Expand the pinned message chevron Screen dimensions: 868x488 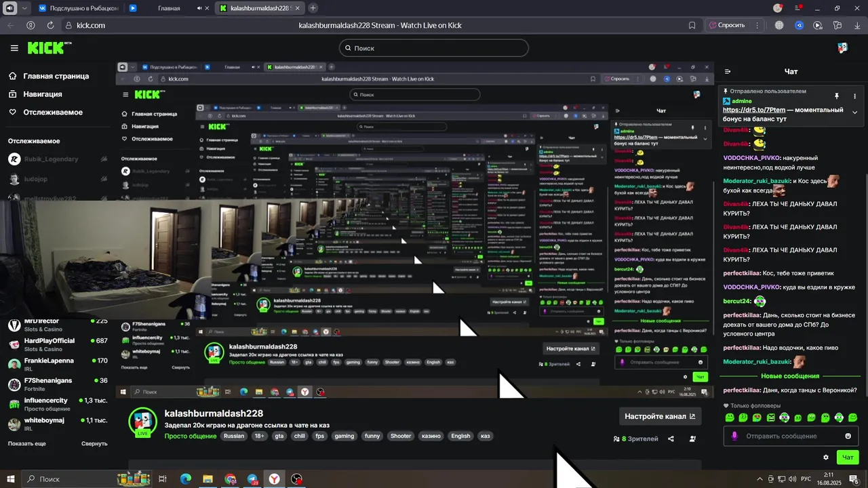click(x=854, y=112)
